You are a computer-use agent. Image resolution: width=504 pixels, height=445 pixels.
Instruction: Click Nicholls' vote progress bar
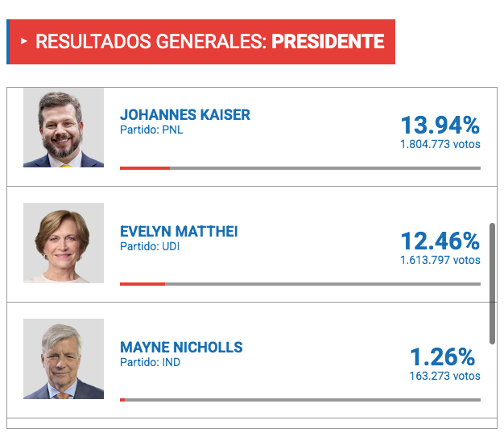(x=300, y=400)
